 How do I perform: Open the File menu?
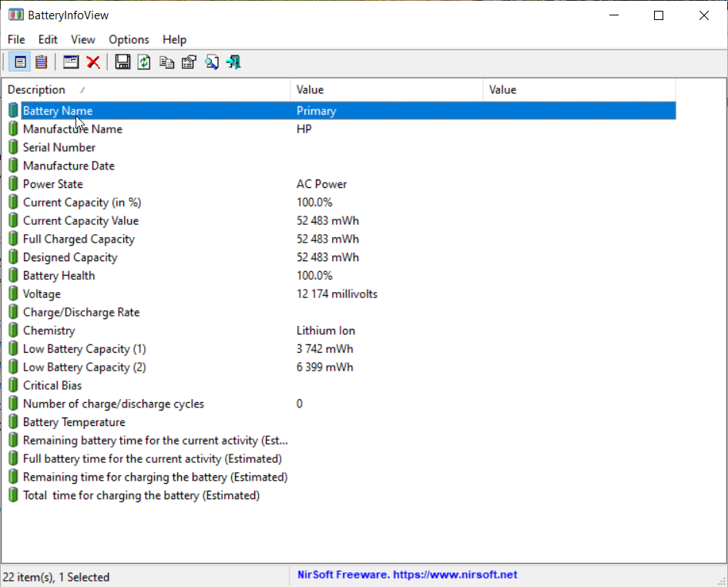click(16, 39)
